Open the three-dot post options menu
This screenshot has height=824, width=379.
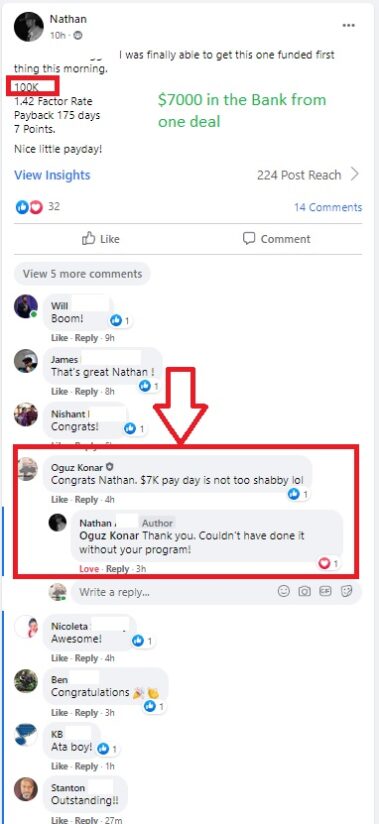click(x=349, y=25)
